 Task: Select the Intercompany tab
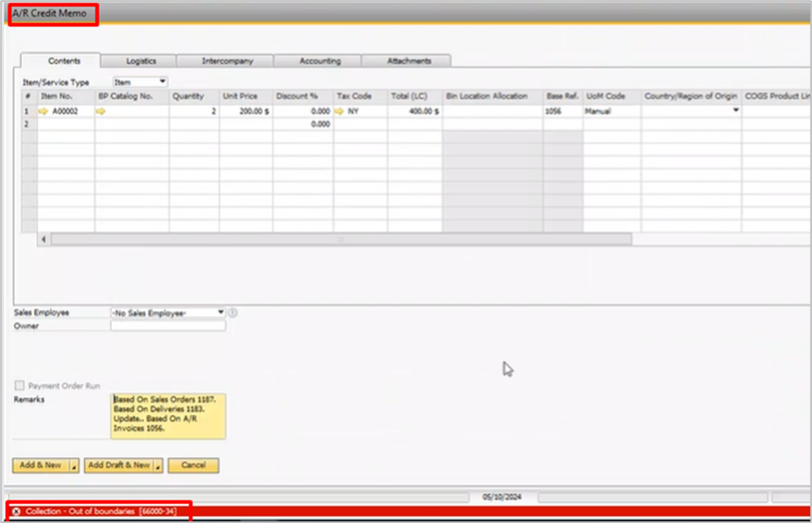coord(226,61)
